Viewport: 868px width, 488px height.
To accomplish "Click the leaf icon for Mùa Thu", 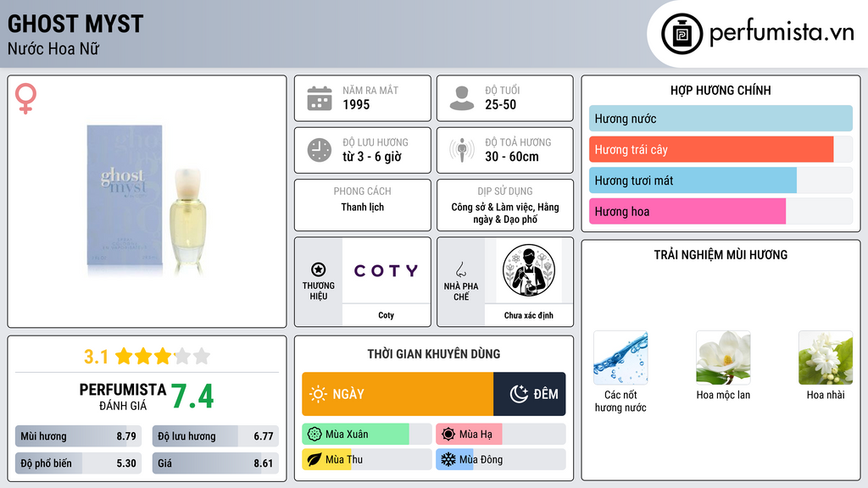I will (x=314, y=459).
